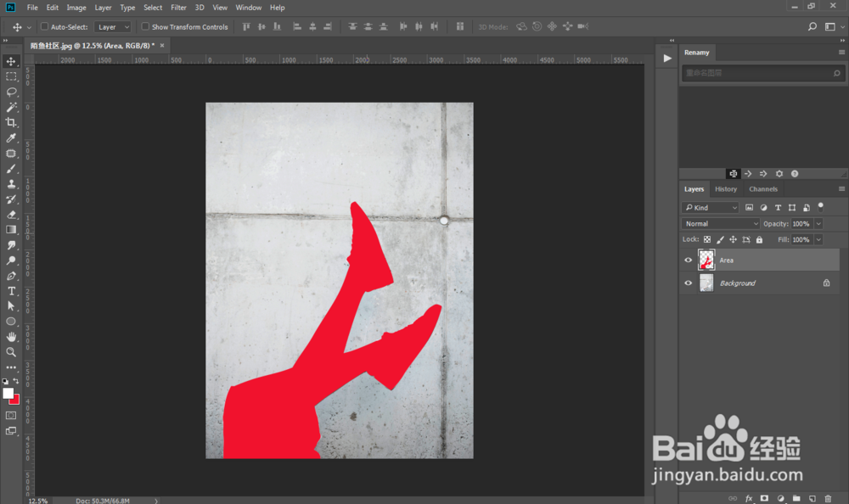Screen dimensions: 849x504
Task: Select the Hand tool
Action: coord(11,337)
